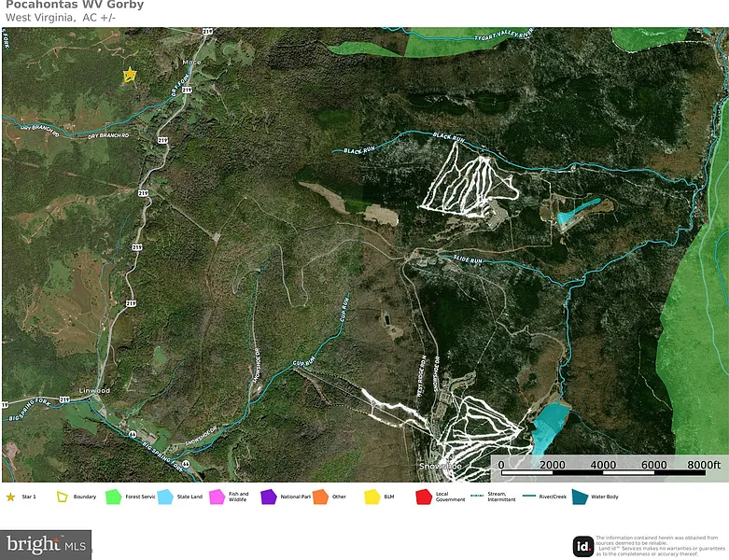Click the pink Fish and Wildlife swatch

pyautogui.click(x=217, y=497)
